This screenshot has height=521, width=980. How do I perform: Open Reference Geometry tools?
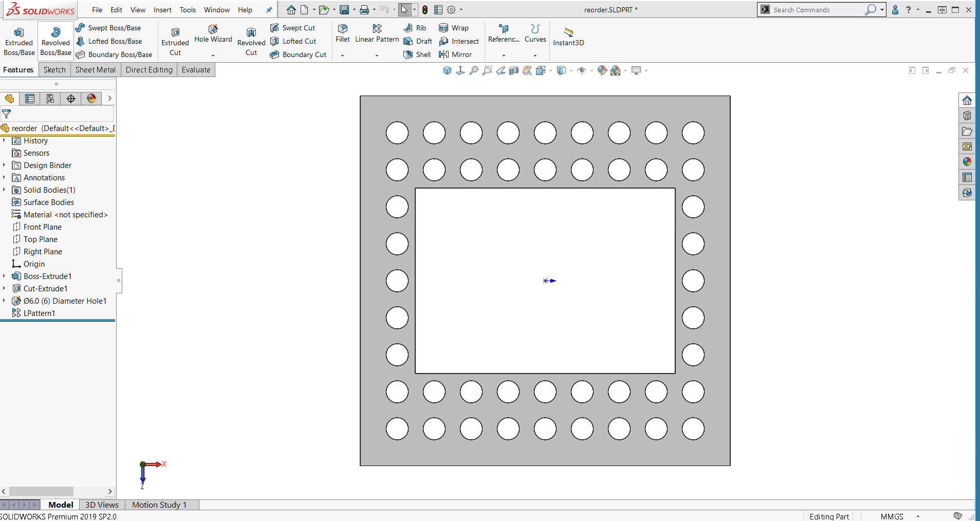(504, 33)
